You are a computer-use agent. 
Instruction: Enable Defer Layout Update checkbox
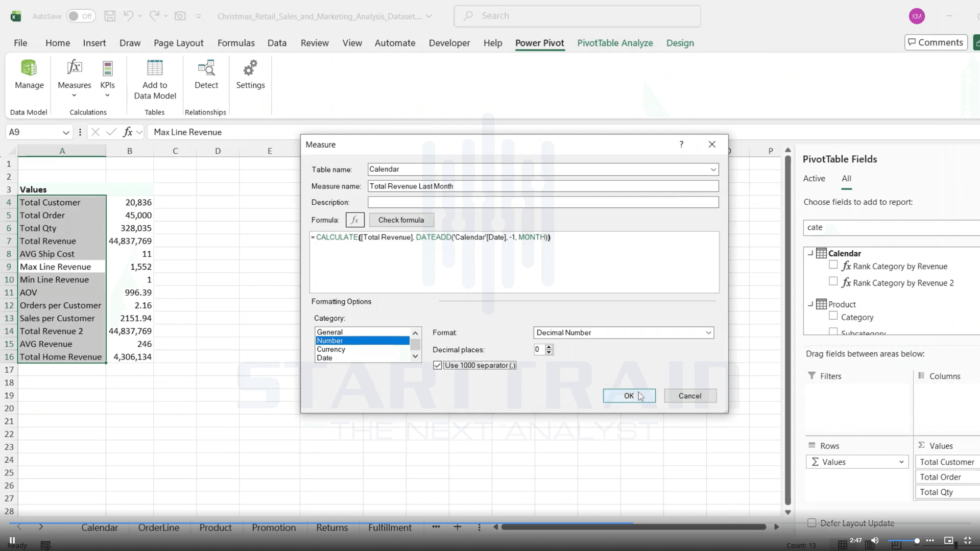tap(811, 523)
